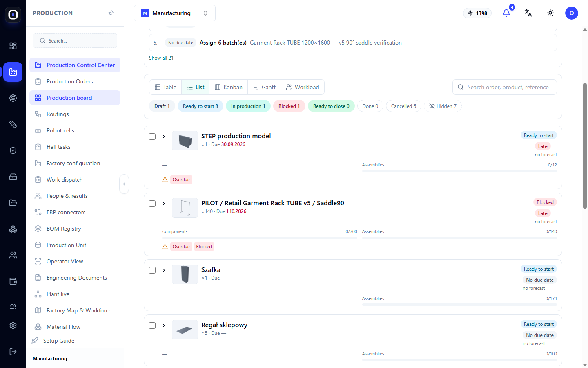Open the dashboard grid icon in left rail

[x=13, y=46]
